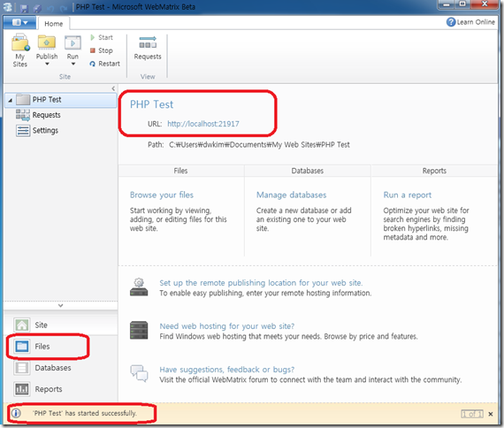This screenshot has height=428, width=504.
Task: Stop the running site
Action: [x=102, y=50]
